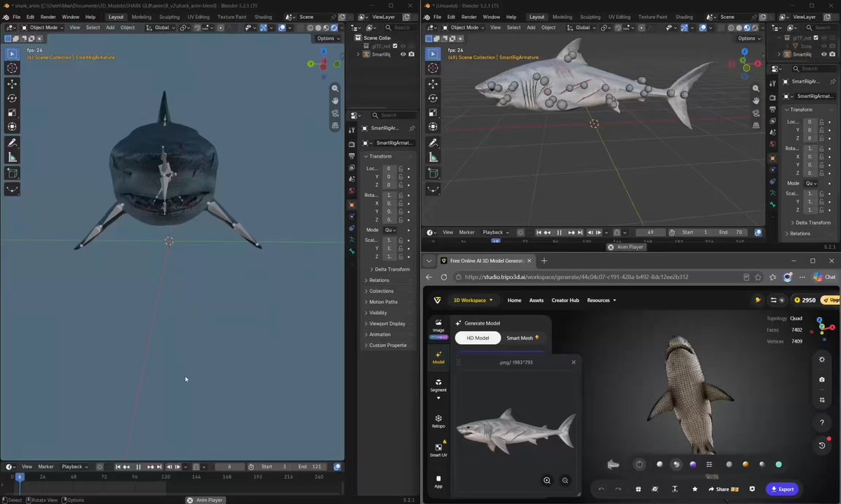This screenshot has width=841, height=504.
Task: Select HD Model option in Tripo
Action: click(x=478, y=338)
